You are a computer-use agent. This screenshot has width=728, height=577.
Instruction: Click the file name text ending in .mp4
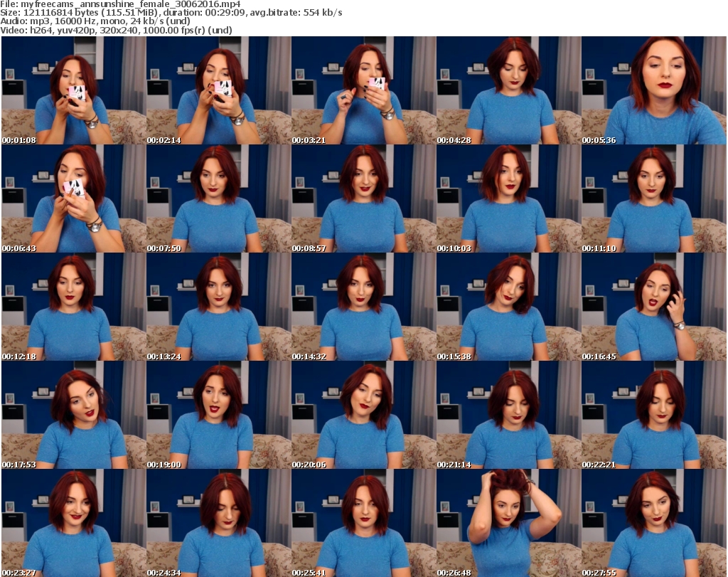click(x=131, y=4)
